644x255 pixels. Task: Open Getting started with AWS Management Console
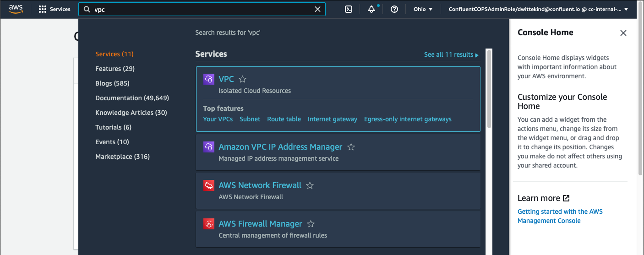(x=560, y=216)
